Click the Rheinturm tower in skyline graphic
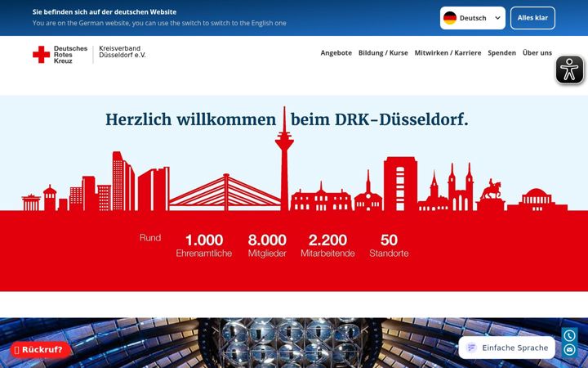 click(x=284, y=158)
